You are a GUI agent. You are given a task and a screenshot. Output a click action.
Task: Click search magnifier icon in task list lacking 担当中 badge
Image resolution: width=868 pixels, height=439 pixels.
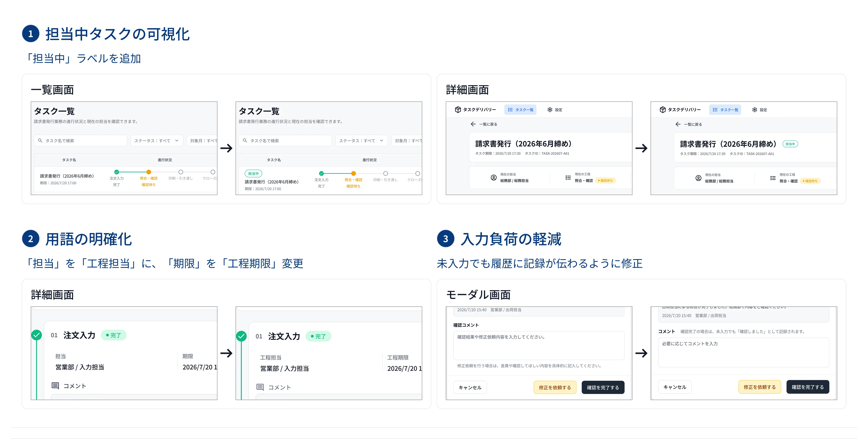[x=40, y=140]
